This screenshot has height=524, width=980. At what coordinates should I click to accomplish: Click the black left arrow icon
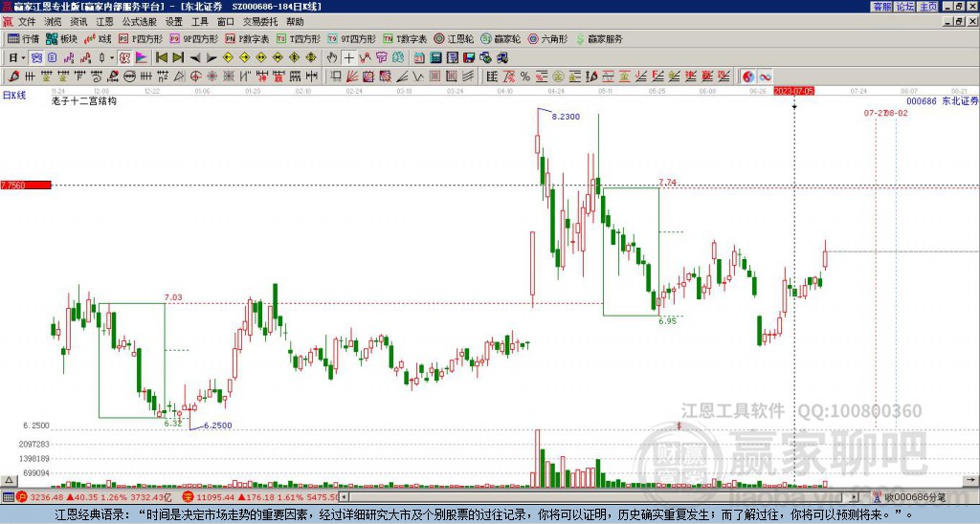(x=194, y=58)
